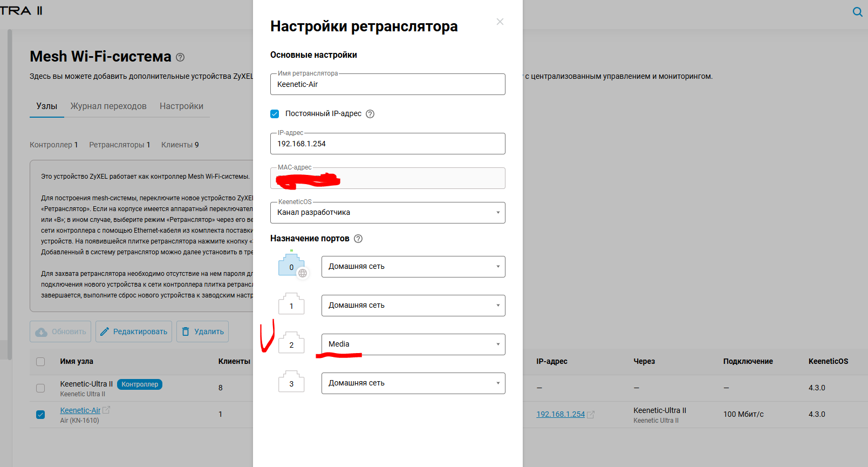This screenshot has width=868, height=467.
Task: Click external link icon beside 192.168.1.254
Action: pyautogui.click(x=591, y=415)
